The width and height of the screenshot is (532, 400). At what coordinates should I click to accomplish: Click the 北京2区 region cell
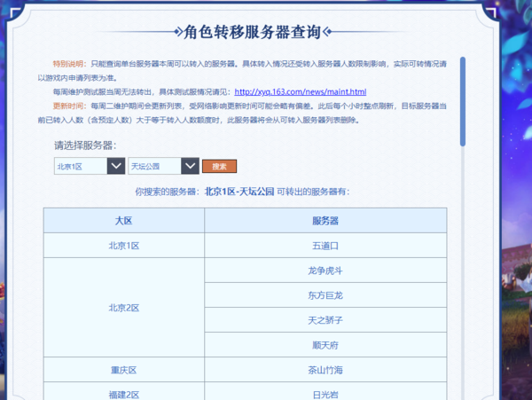tap(124, 308)
